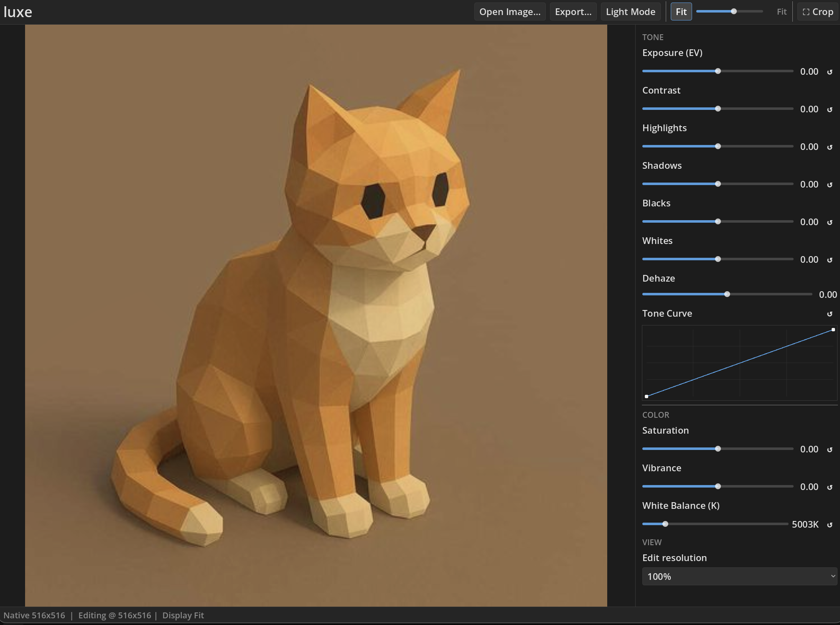Click the Exposure slider track
Image resolution: width=840 pixels, height=625 pixels.
tap(718, 71)
